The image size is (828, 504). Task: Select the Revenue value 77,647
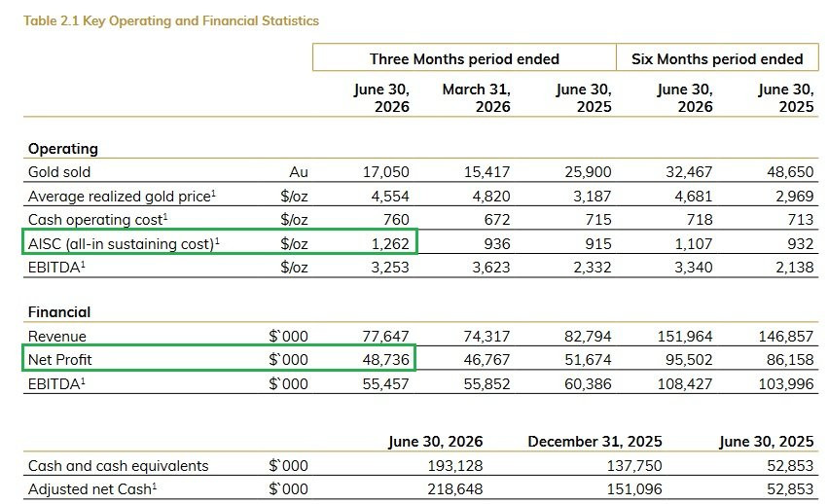pyautogui.click(x=385, y=336)
